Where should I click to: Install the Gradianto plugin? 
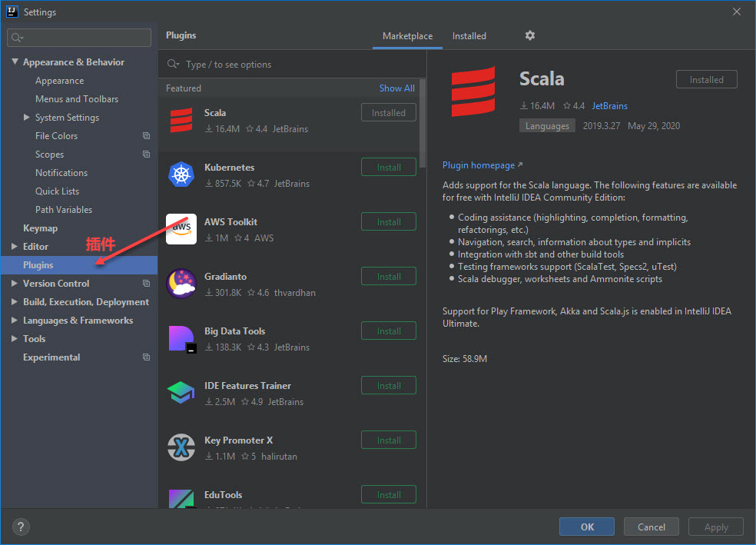(x=389, y=277)
